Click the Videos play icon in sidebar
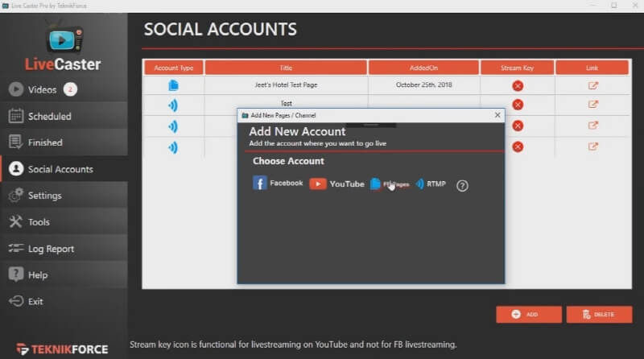 tap(16, 89)
